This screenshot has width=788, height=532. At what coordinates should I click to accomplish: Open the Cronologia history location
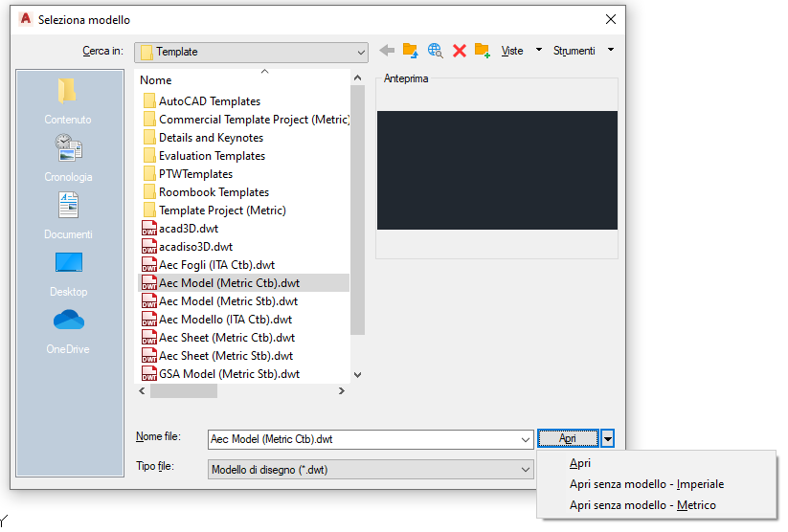(68, 159)
